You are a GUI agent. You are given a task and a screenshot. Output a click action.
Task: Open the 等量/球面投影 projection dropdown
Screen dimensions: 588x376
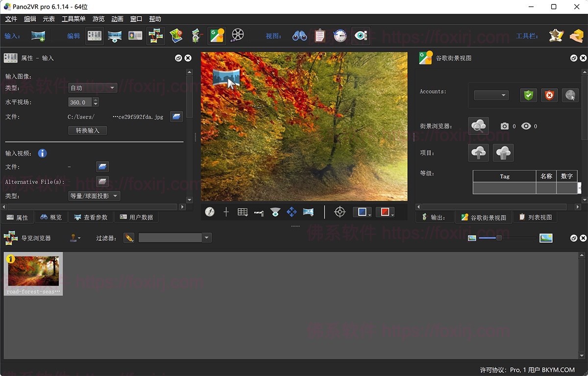point(94,196)
